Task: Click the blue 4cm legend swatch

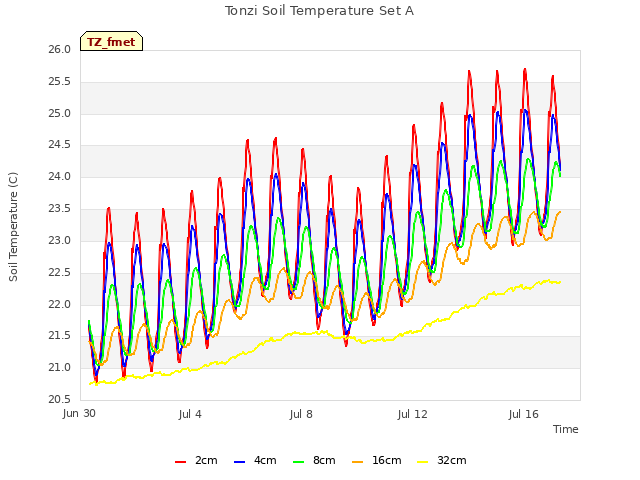Action: 240,462
